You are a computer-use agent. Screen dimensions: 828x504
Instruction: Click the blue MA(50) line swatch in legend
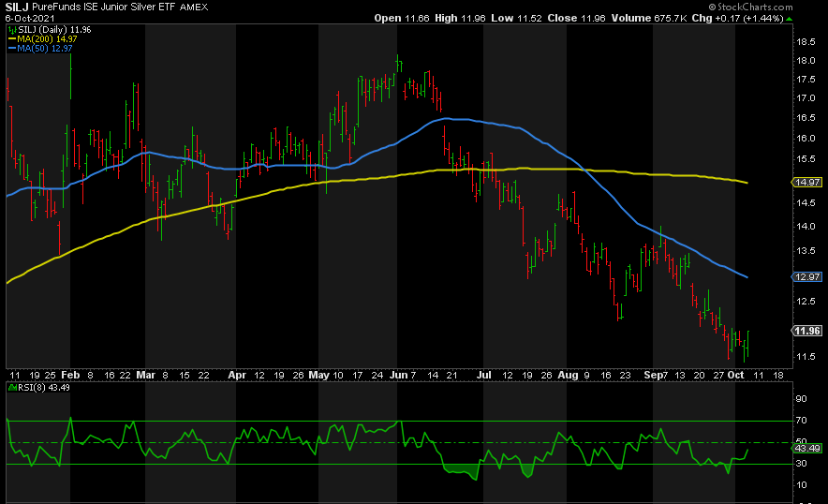click(12, 48)
